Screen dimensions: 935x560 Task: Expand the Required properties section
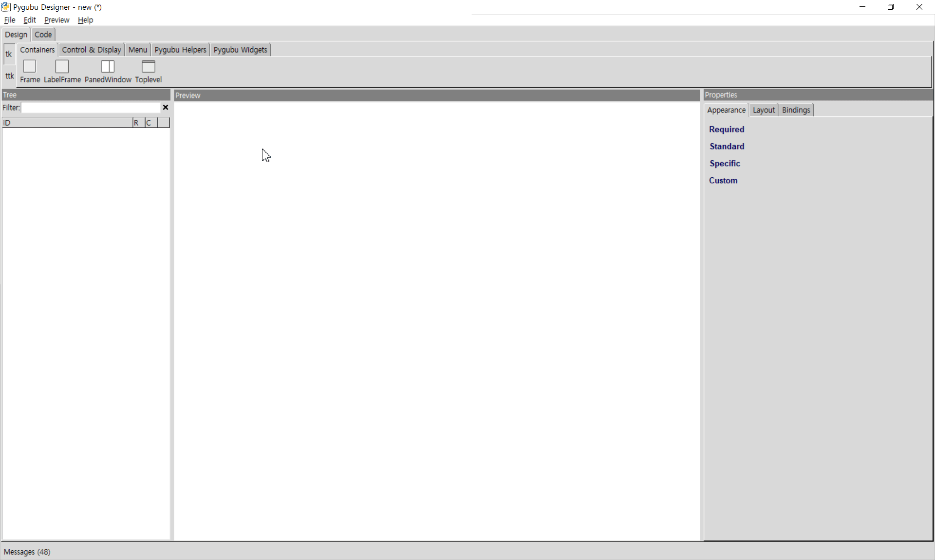coord(727,130)
